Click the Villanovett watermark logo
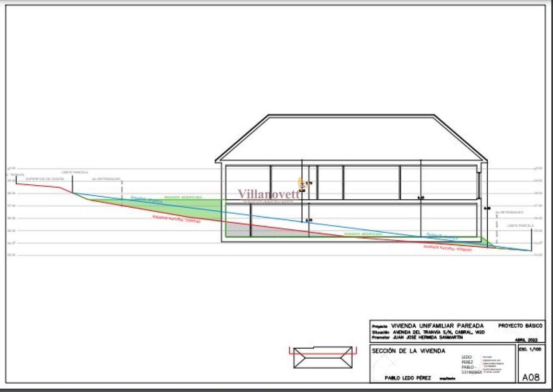Viewport: 553px width, 392px height. point(268,195)
